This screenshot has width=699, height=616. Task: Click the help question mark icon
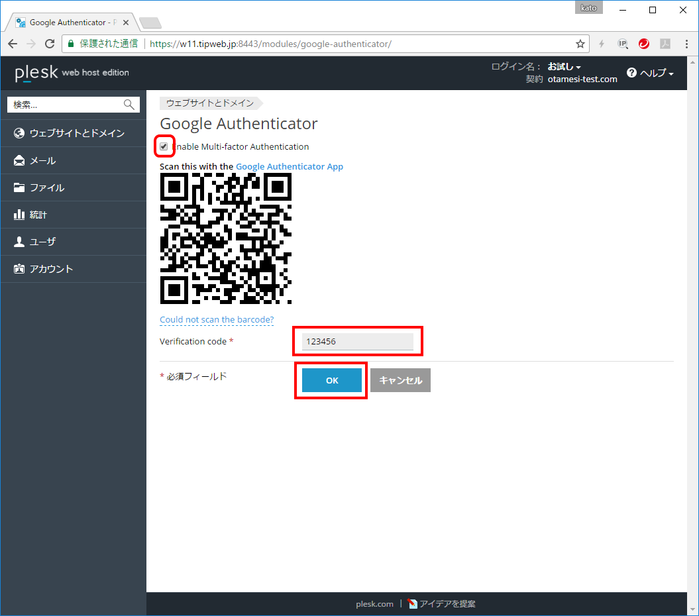click(631, 73)
